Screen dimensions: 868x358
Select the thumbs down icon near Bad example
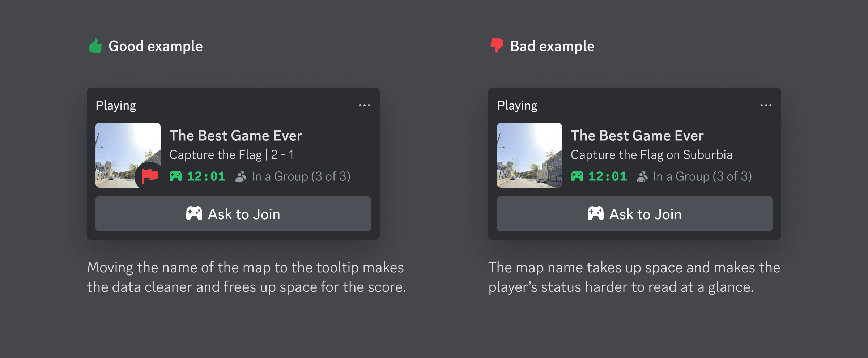pos(496,46)
